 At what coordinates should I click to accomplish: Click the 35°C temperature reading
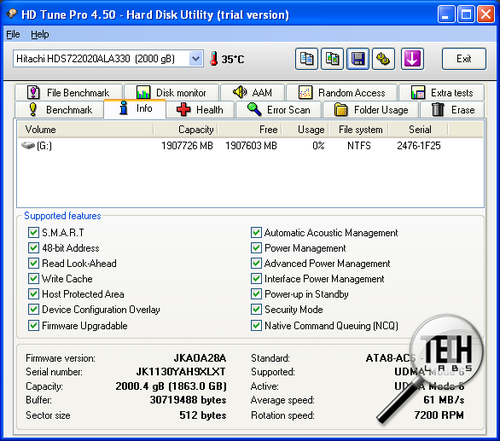coord(233,59)
